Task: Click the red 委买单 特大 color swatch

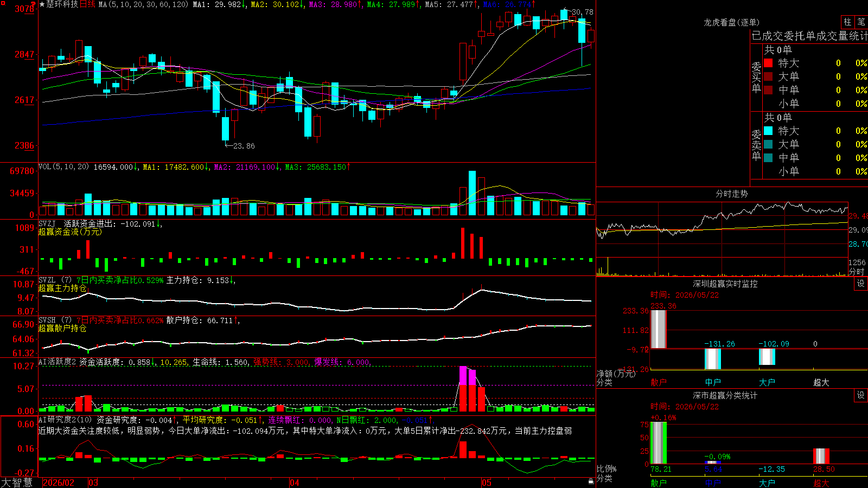Action: point(768,63)
